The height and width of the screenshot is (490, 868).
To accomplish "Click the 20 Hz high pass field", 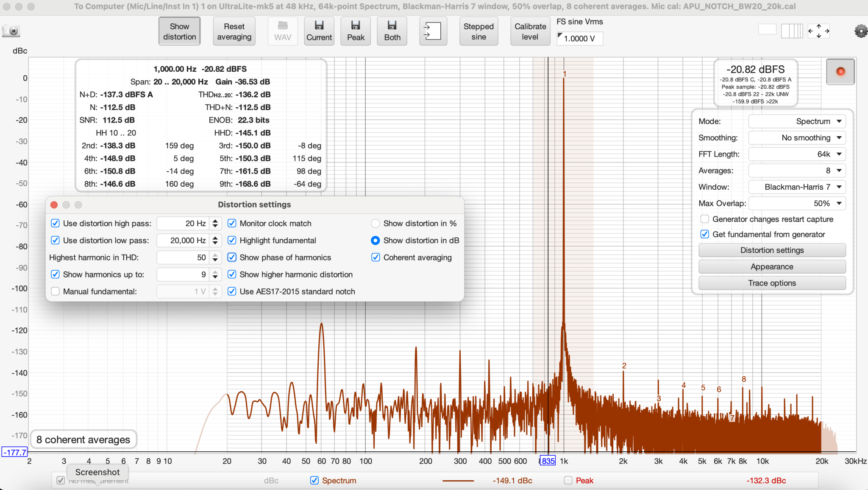I will point(183,224).
